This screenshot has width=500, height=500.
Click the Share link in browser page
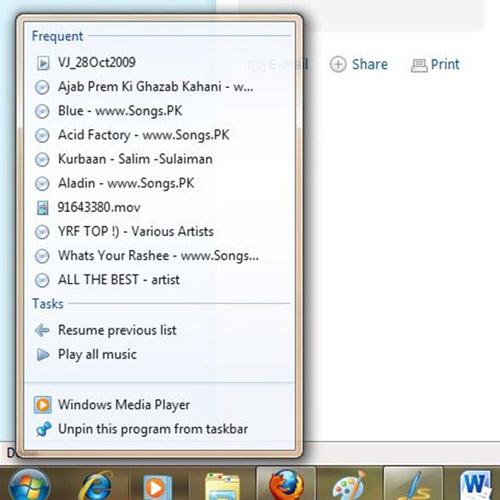tap(370, 64)
